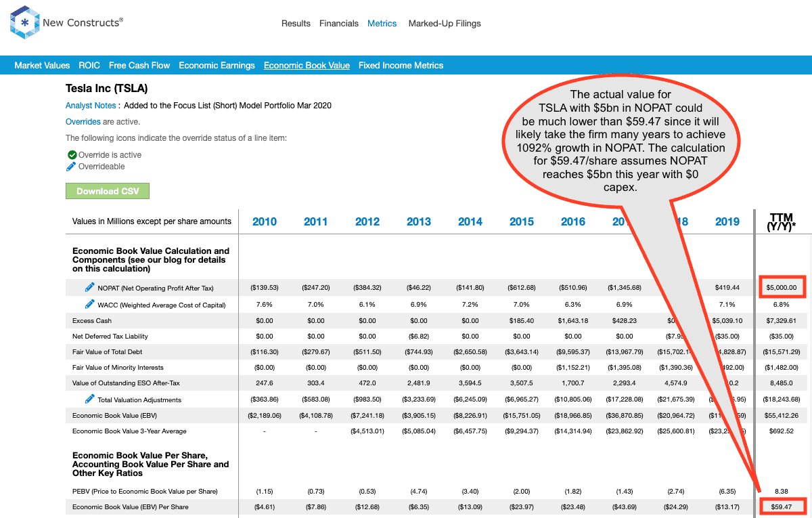Screen dimensions: 812x518
Task: Click the 'Net Deferred Tax Liability' row label
Action: click(x=110, y=336)
